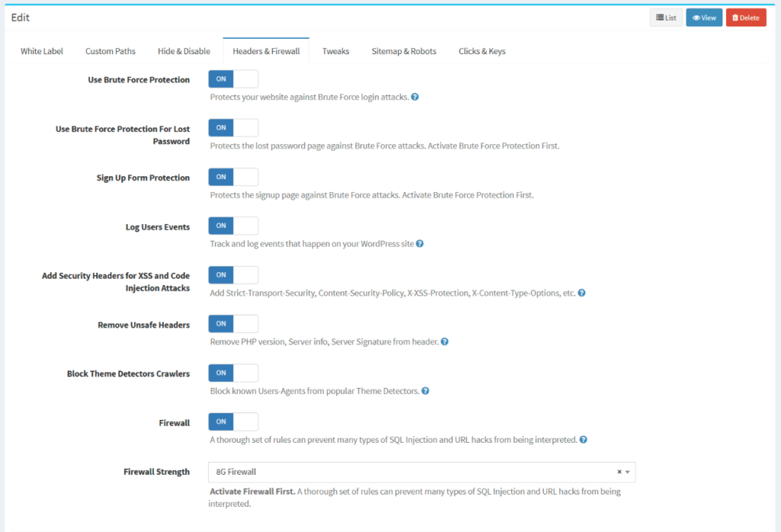Image resolution: width=781 pixels, height=532 pixels.
Task: Open help icon for Theme Detectors description
Action: [x=426, y=391]
